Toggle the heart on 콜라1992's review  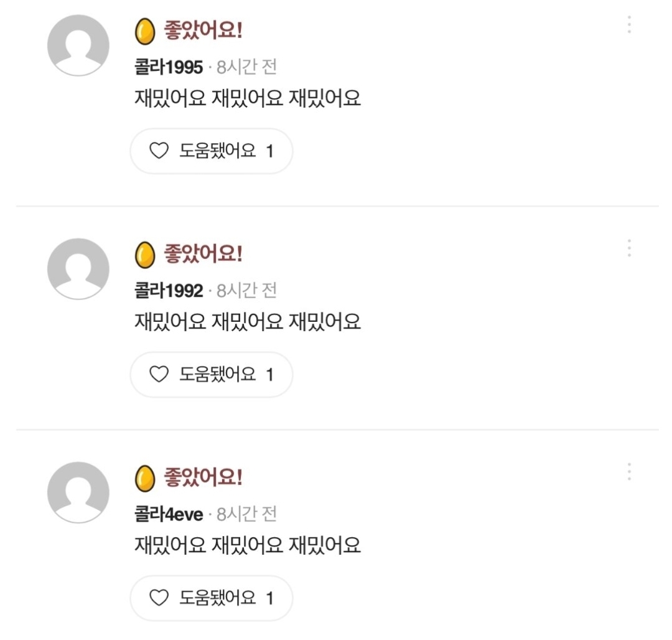160,374
